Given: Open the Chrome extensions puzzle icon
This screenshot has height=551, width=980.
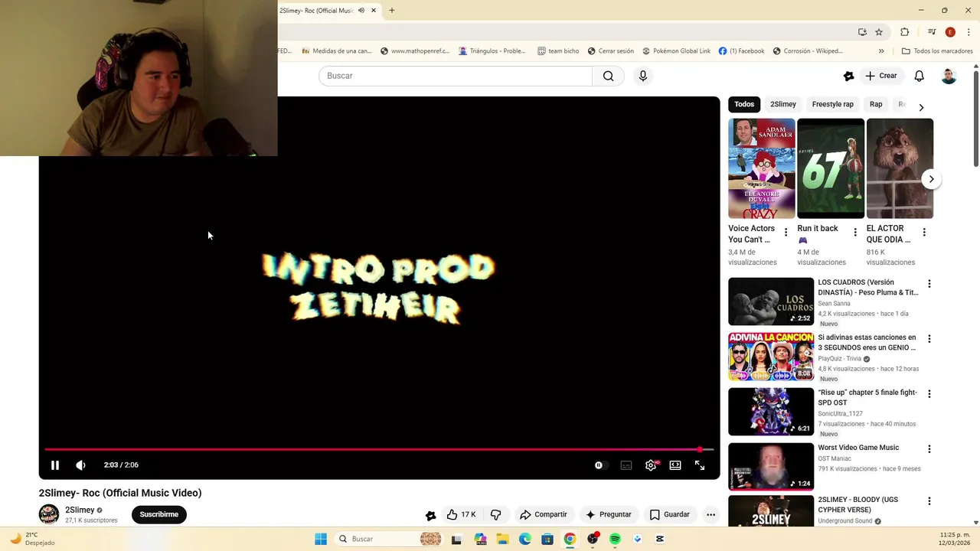Looking at the screenshot, I should pyautogui.click(x=905, y=32).
